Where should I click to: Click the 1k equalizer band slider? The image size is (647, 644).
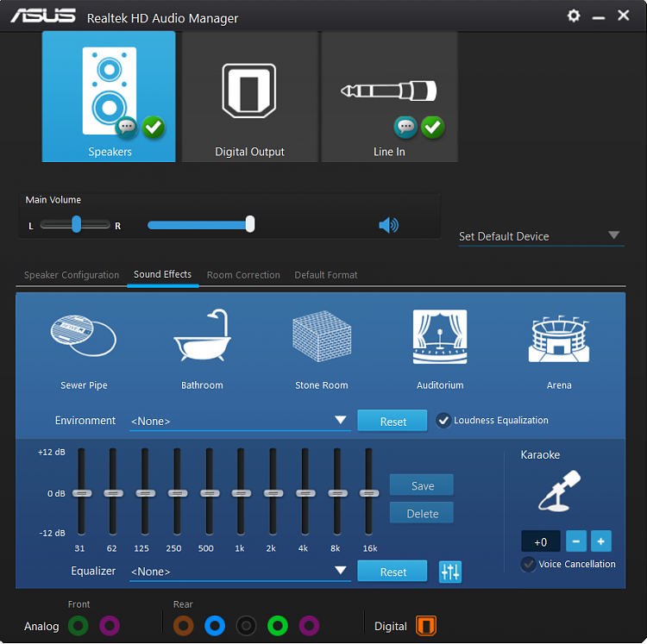pyautogui.click(x=241, y=493)
